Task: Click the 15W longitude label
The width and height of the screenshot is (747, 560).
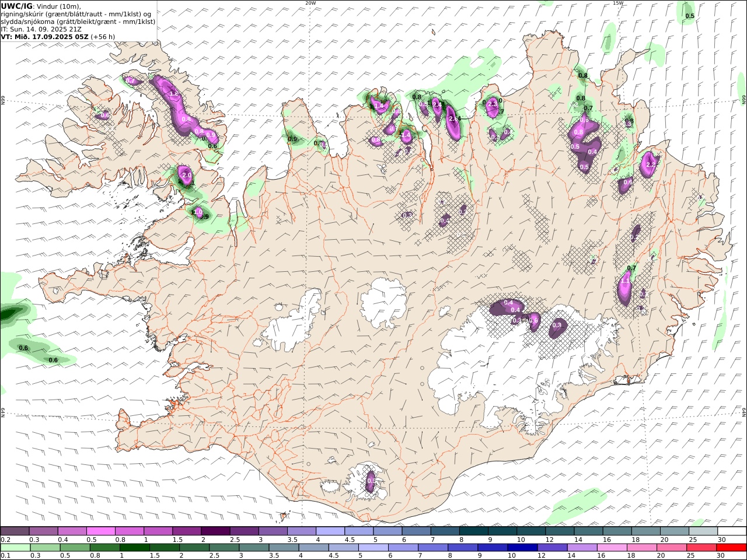Action: [618, 3]
